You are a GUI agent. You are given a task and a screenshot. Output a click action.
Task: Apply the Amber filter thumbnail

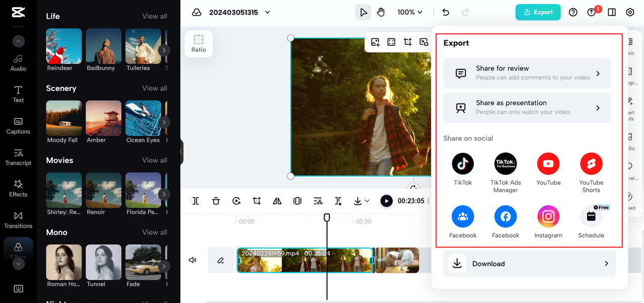(104, 118)
